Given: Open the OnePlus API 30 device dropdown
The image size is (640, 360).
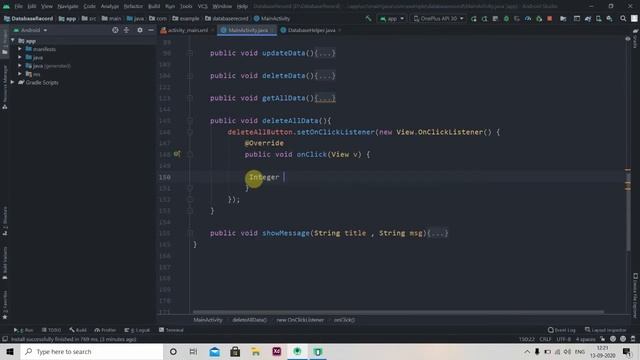Looking at the screenshot, I should coord(438,18).
